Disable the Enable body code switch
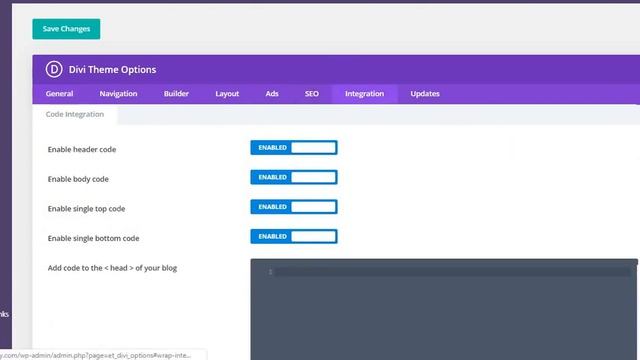Viewport: 640px width, 360px height. tap(294, 177)
